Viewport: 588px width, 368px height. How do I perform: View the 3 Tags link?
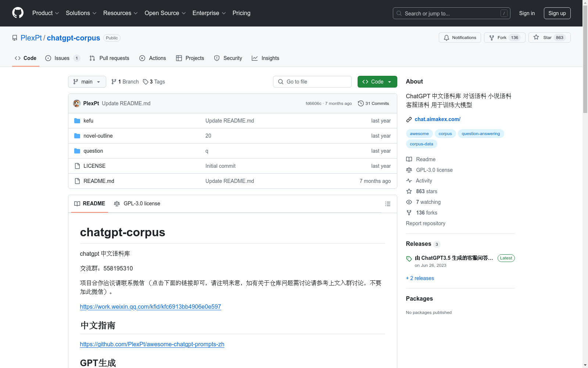(154, 82)
